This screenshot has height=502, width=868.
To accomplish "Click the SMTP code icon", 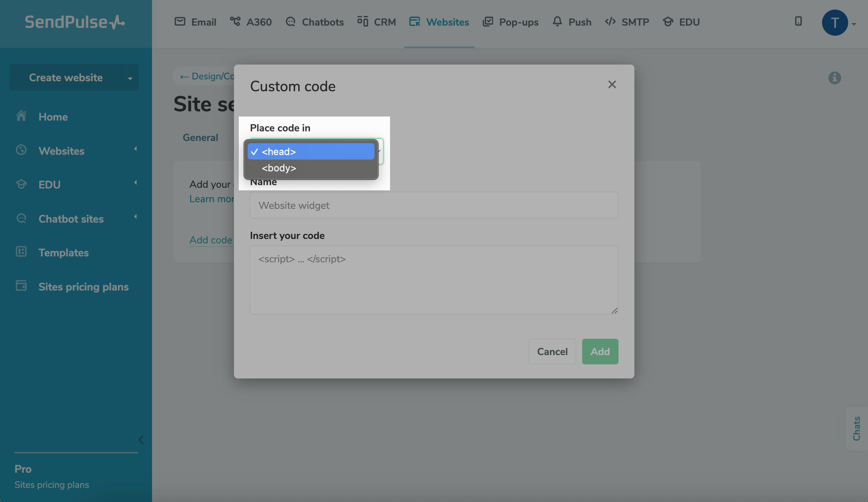I will coord(610,22).
